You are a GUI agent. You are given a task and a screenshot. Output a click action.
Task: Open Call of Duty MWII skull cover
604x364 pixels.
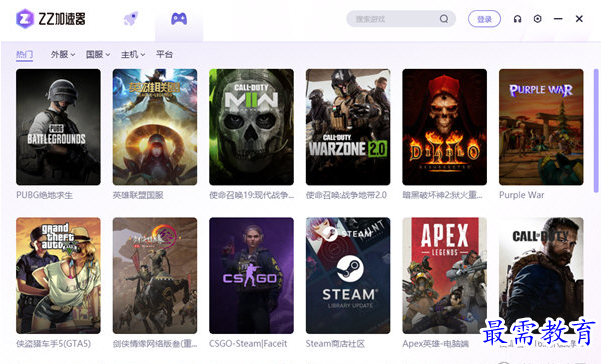251,127
